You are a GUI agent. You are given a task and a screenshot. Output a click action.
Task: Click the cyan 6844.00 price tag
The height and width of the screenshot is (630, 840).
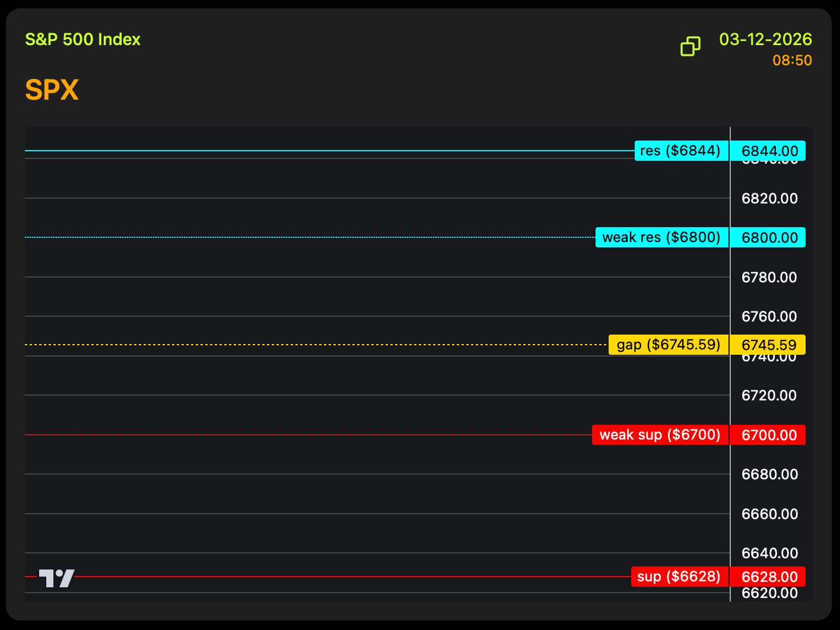(769, 151)
